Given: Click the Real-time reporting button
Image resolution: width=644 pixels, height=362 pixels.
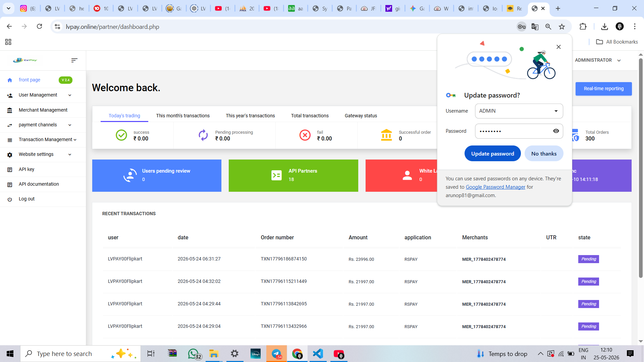Looking at the screenshot, I should coord(603,89).
